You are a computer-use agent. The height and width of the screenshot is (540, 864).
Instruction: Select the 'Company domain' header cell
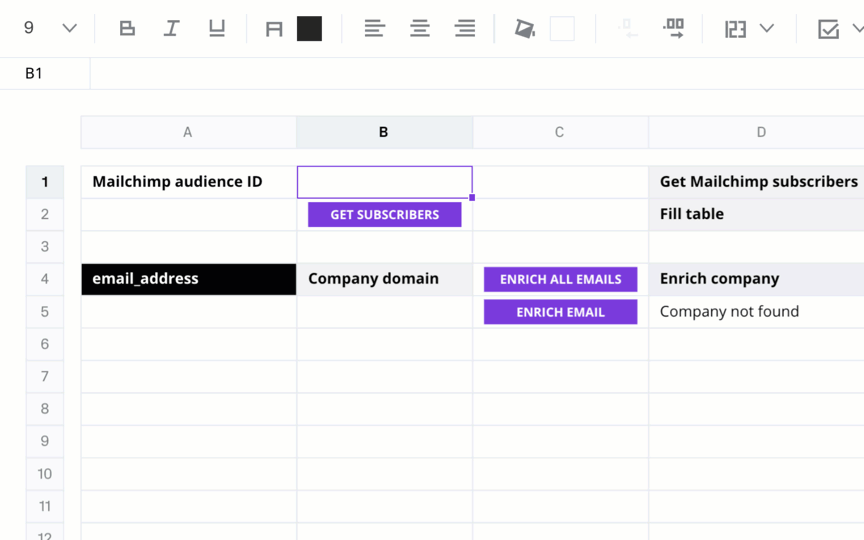click(x=385, y=279)
